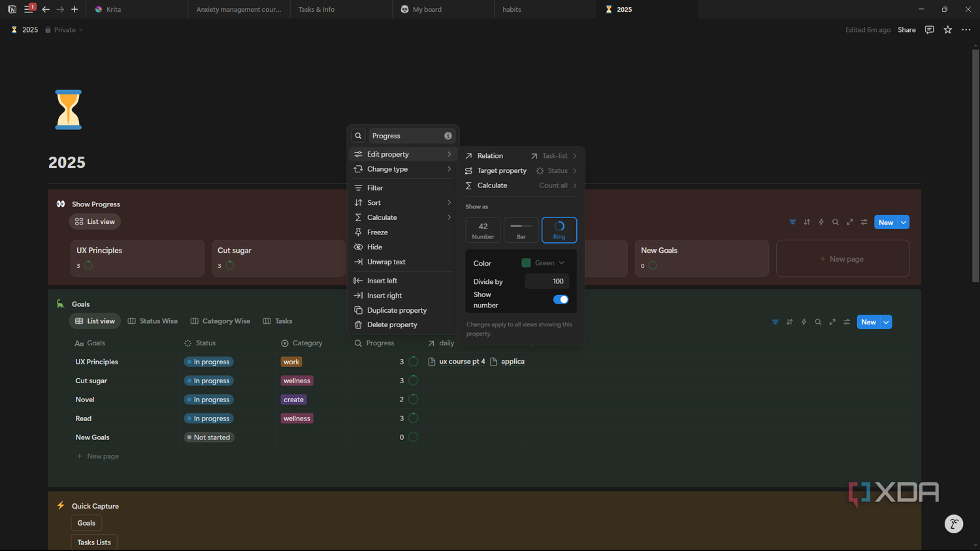Click the sort icon in Goals database toolbar
980x551 pixels.
point(789,322)
